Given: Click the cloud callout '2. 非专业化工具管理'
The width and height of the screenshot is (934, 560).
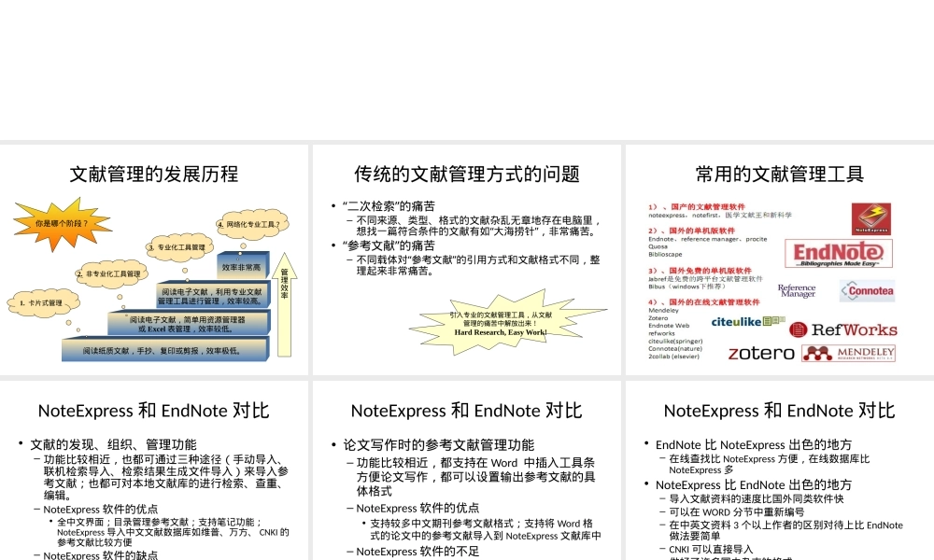Looking at the screenshot, I should (x=111, y=274).
